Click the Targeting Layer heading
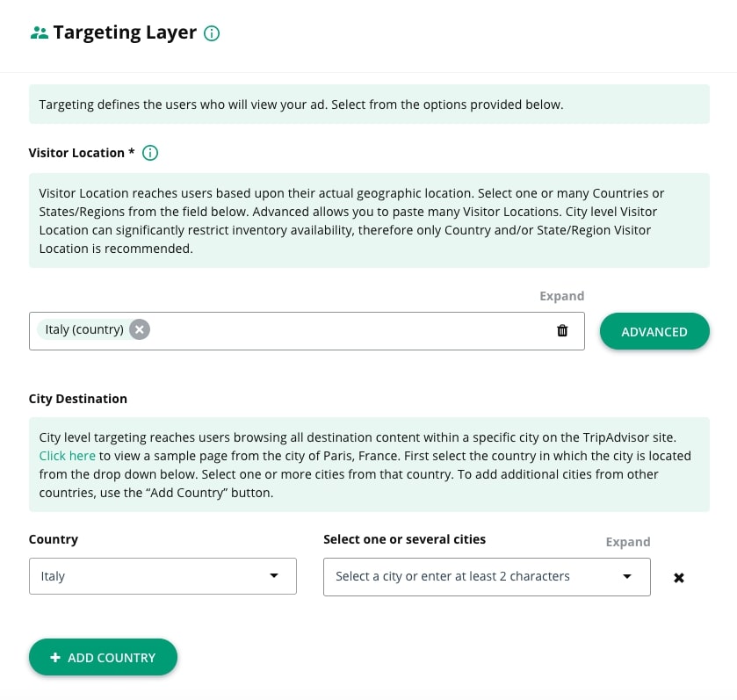The height and width of the screenshot is (700, 737). (x=125, y=33)
